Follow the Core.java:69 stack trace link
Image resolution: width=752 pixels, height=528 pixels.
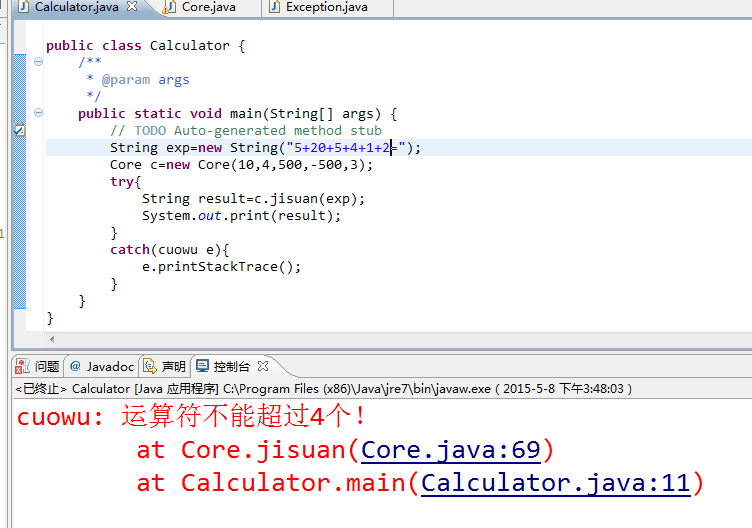[451, 451]
